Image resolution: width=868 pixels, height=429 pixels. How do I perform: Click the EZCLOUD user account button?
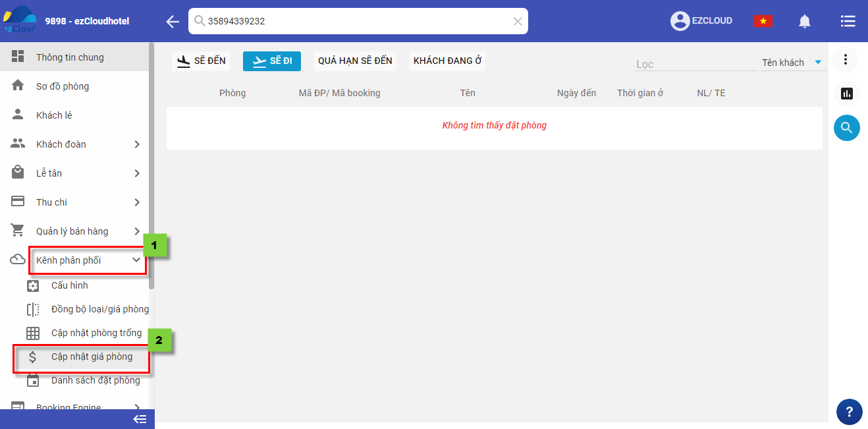[701, 21]
